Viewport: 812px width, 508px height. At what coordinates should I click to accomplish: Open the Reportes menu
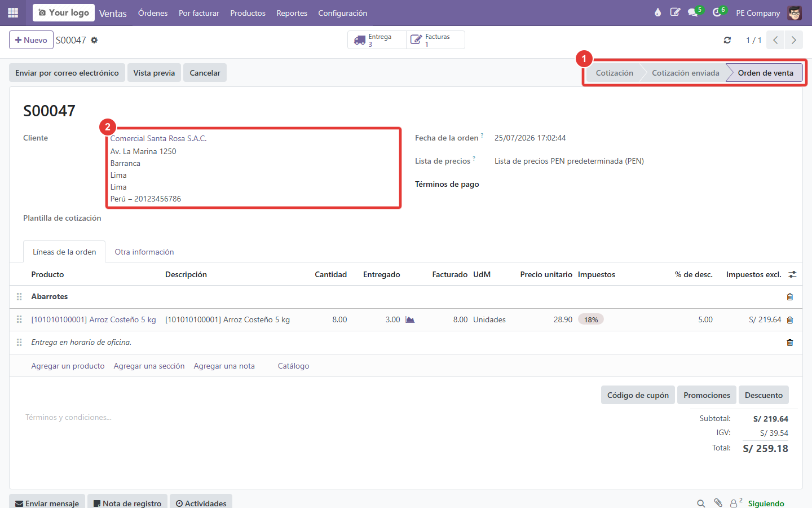(292, 13)
